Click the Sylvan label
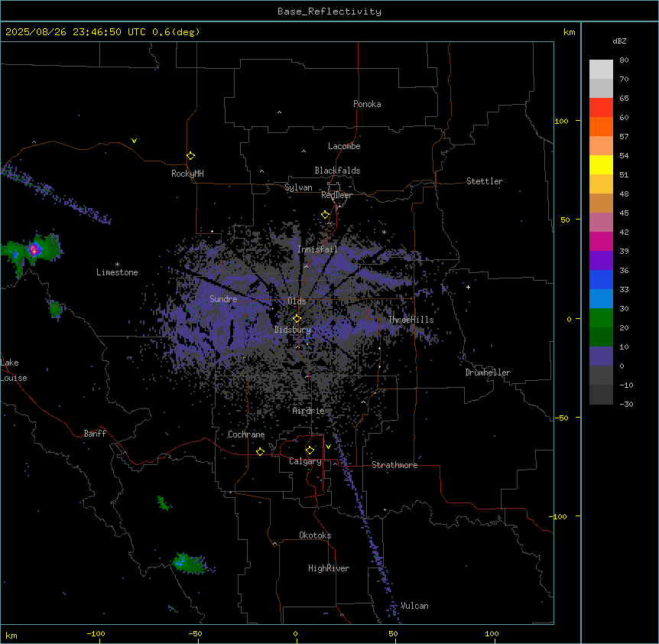The image size is (659, 644). [x=298, y=187]
